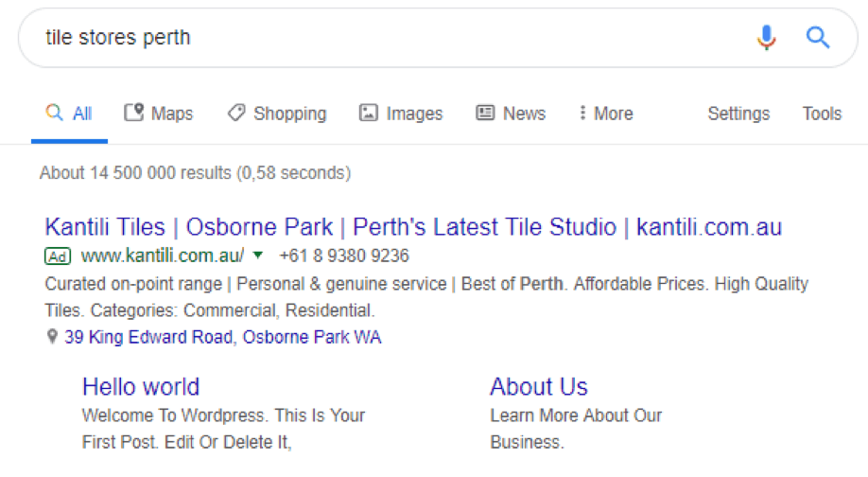Switch to the Images tab
Image resolution: width=868 pixels, height=477 pixels.
401,114
